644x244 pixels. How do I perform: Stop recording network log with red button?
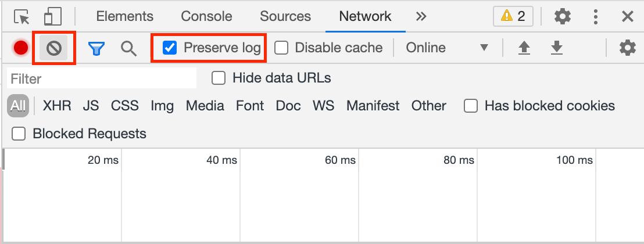(20, 48)
